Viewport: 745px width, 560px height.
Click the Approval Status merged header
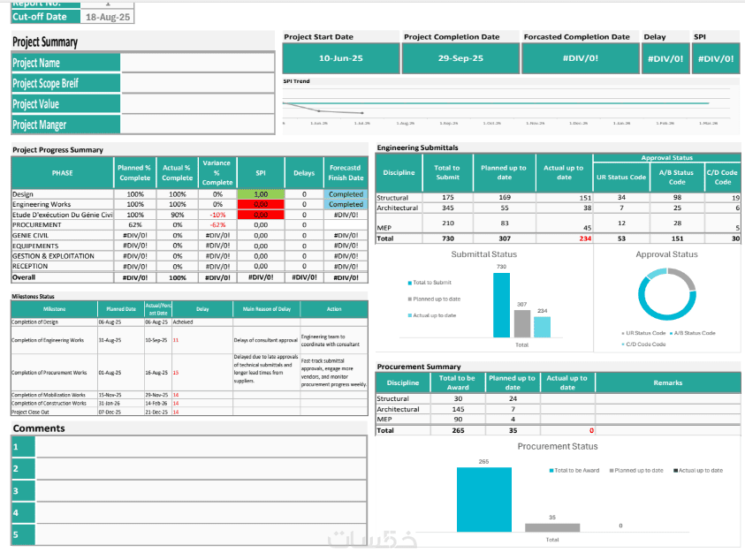pos(666,158)
